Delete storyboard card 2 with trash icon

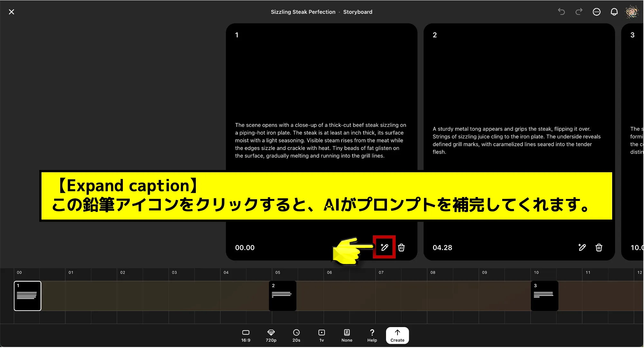(x=599, y=247)
